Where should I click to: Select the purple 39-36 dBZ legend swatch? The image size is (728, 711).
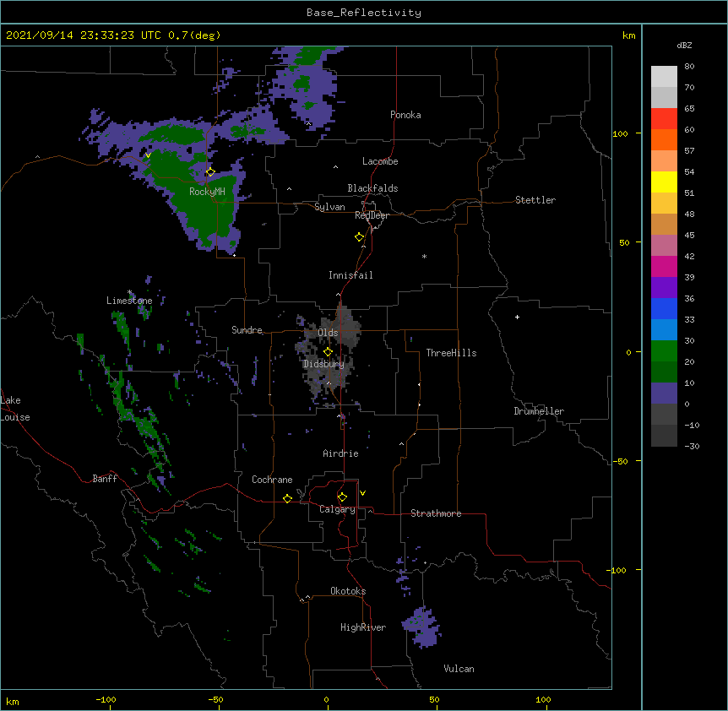tap(664, 287)
